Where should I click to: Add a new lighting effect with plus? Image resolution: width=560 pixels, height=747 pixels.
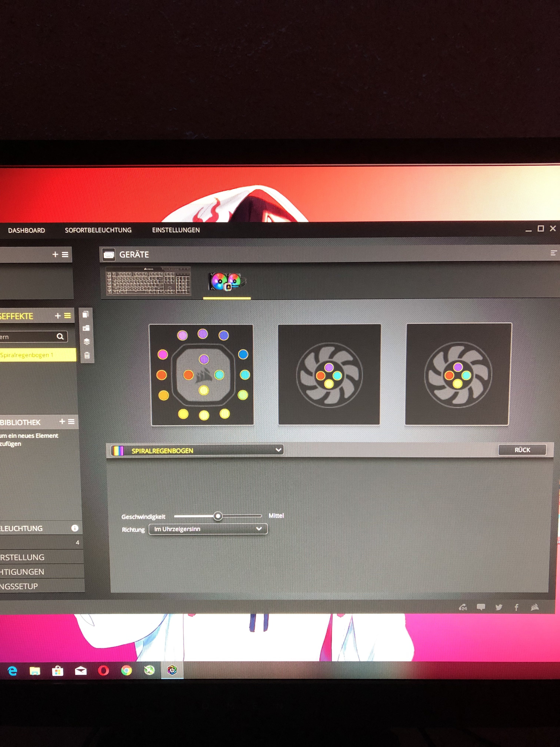pos(58,316)
